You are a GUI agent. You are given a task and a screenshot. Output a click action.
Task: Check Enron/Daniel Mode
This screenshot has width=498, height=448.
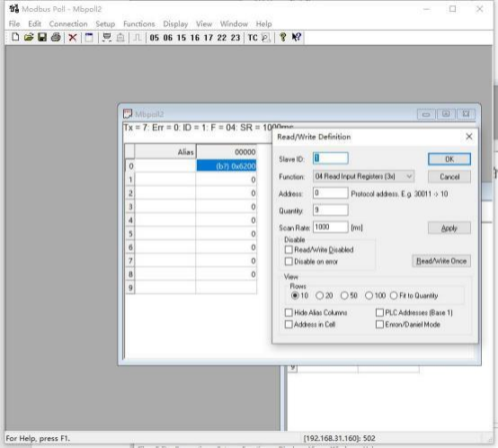[x=379, y=325]
